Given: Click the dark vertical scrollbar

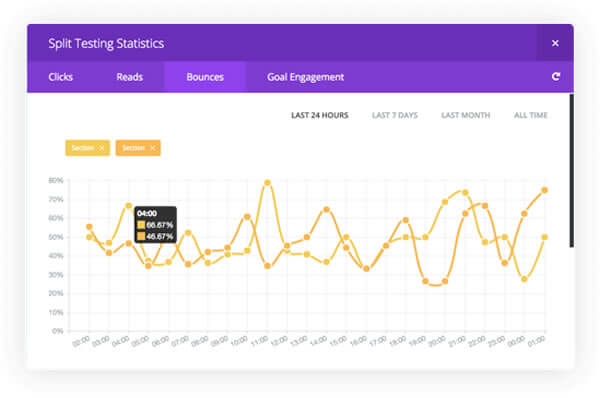Looking at the screenshot, I should (571, 170).
